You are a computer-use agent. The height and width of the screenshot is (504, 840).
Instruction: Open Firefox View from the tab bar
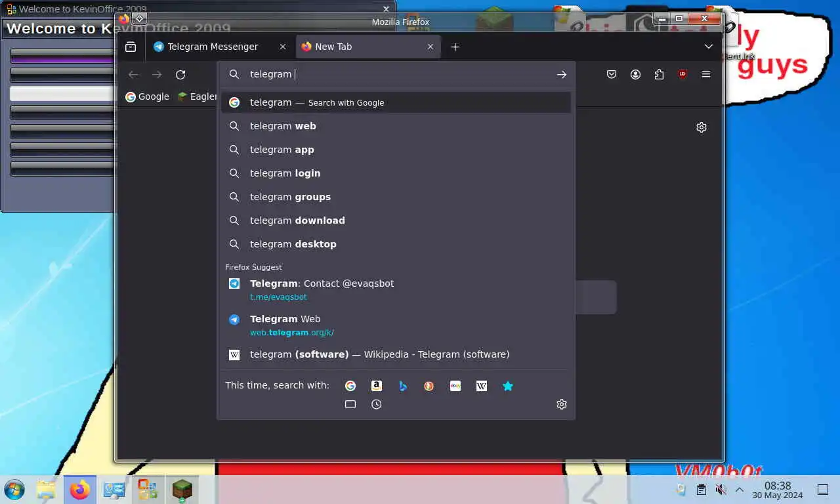point(131,47)
